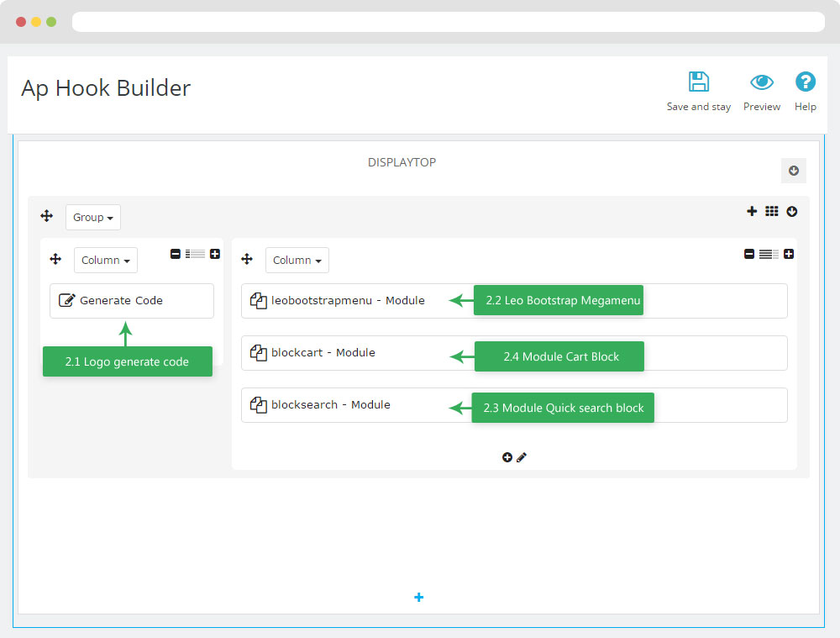
Task: Collapse the group with circled arrow icon
Action: (792, 212)
